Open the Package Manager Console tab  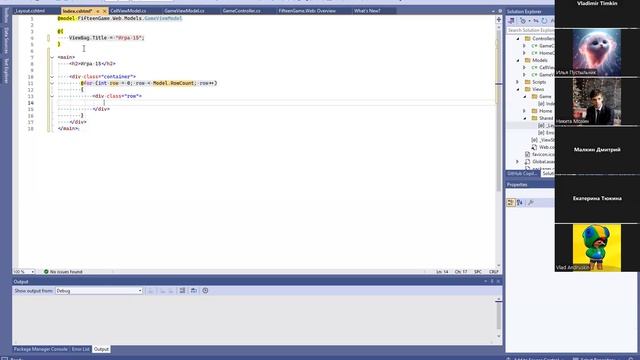pyautogui.click(x=40, y=349)
